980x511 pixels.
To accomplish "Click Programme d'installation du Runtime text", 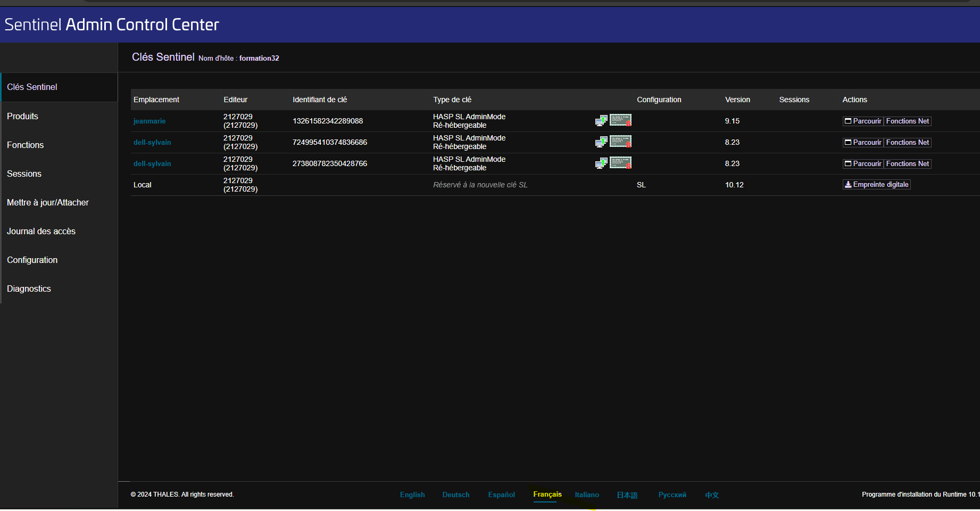I will [x=920, y=494].
